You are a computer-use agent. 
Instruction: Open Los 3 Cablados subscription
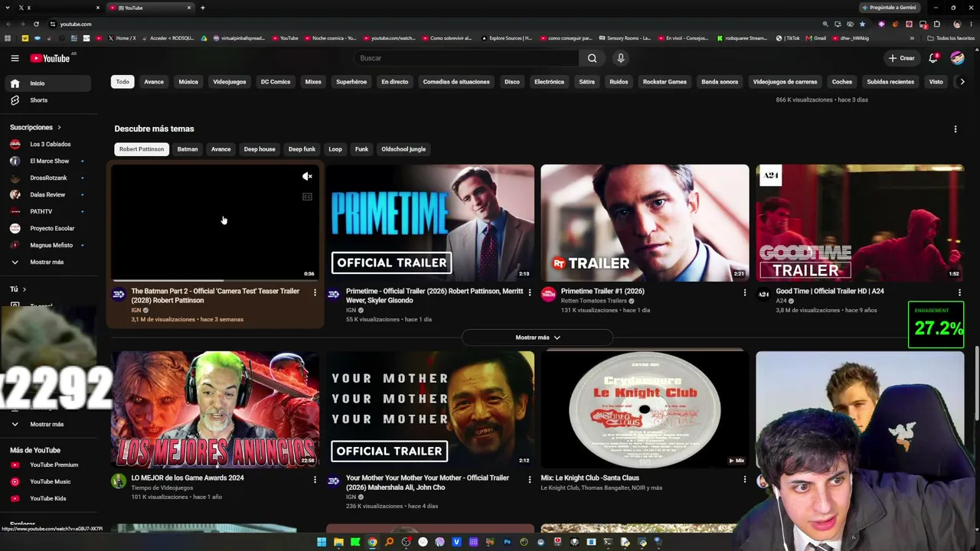click(51, 145)
